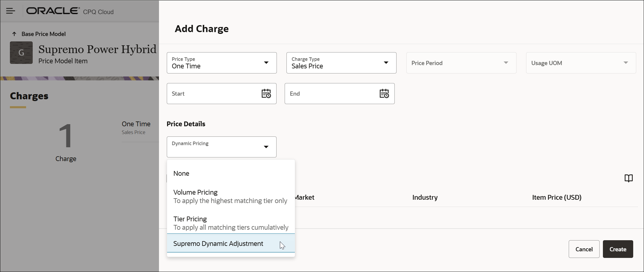Click the Create button
This screenshot has height=272, width=644.
pos(618,249)
